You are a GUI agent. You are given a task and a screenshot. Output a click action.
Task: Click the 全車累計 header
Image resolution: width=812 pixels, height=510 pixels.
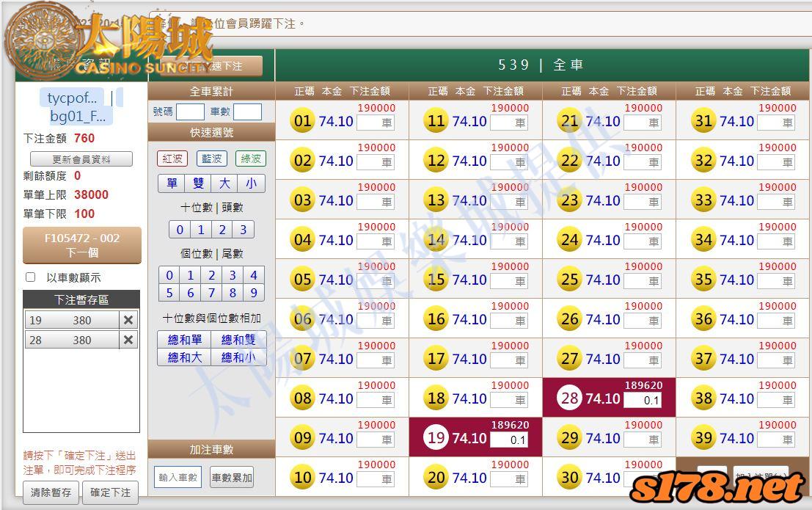[211, 92]
